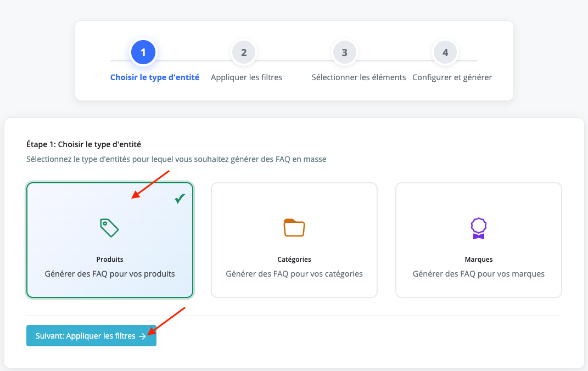588x371 pixels.
Task: Open the "Sélectionner les éléments" step label
Action: [x=359, y=77]
